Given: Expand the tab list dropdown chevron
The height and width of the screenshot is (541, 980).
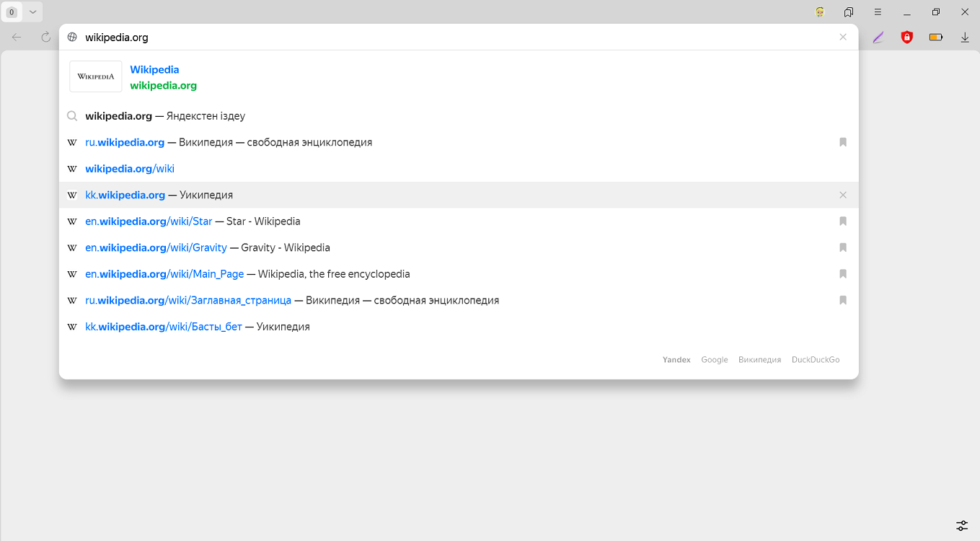Looking at the screenshot, I should click(32, 12).
